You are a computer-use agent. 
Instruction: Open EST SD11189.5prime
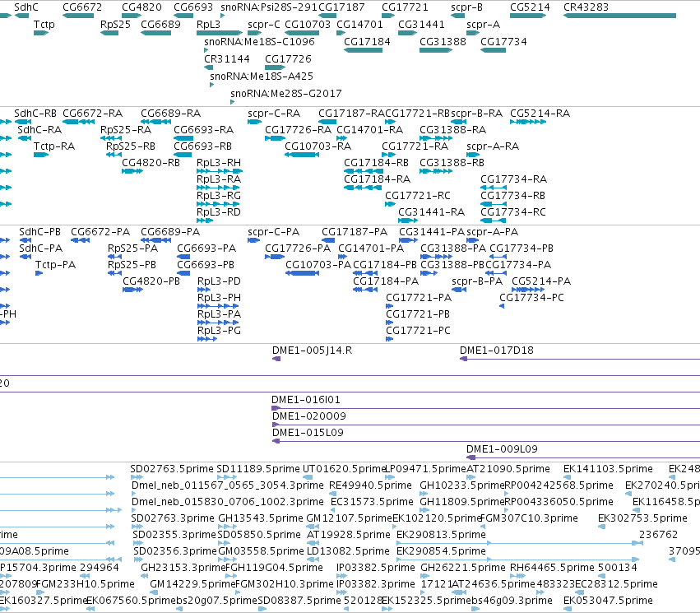pyautogui.click(x=258, y=469)
